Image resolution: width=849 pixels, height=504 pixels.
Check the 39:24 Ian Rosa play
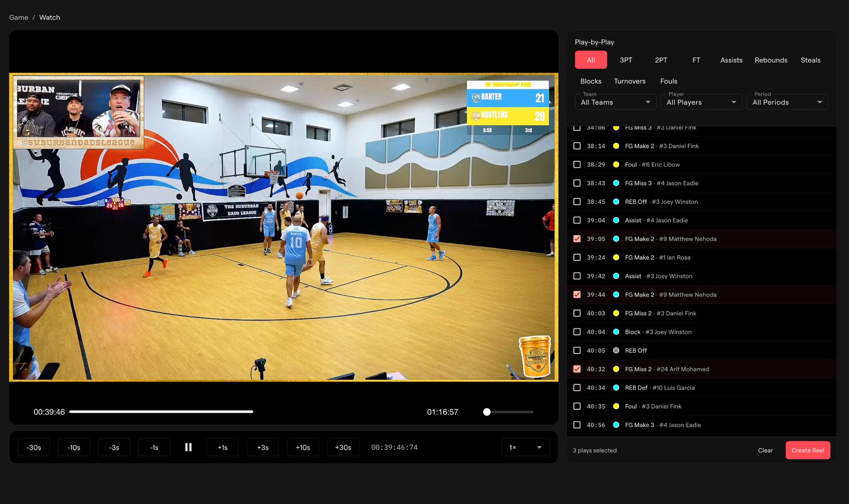coord(577,257)
